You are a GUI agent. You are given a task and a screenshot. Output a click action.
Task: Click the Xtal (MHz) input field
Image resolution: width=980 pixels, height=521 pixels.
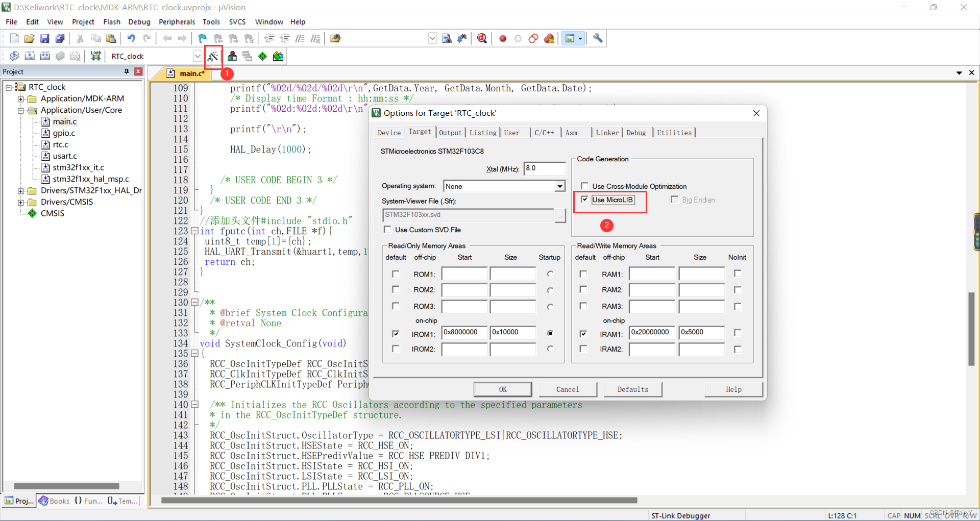(545, 168)
